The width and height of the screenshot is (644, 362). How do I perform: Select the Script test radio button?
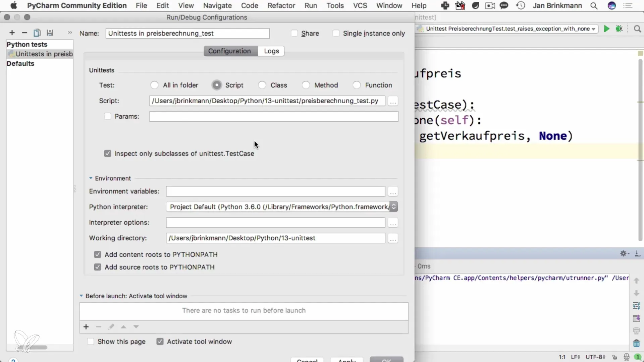tap(217, 85)
